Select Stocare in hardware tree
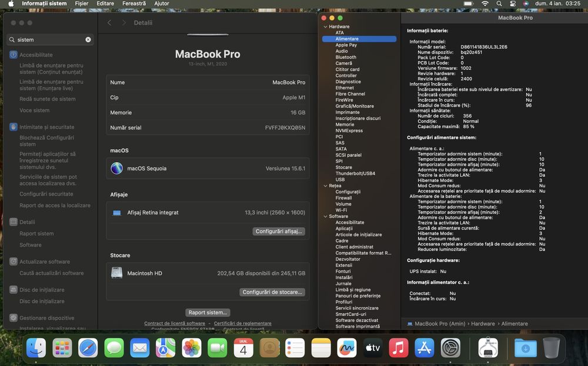Image resolution: width=588 pixels, height=366 pixels. [x=343, y=167]
